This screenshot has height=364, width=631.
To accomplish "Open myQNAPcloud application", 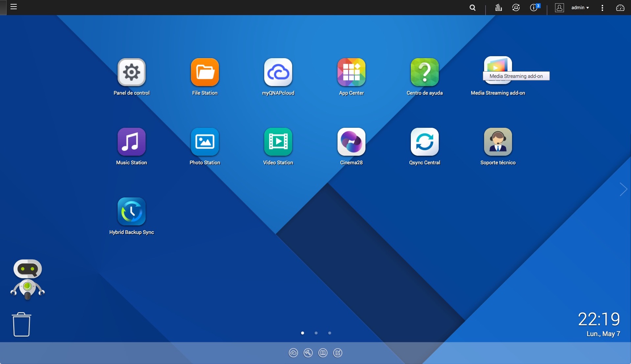I will [x=278, y=72].
